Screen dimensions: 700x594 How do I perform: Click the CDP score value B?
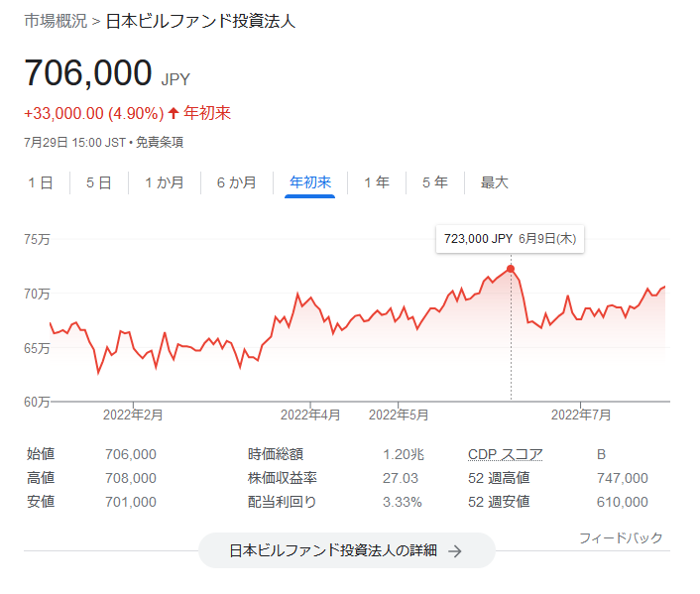click(x=601, y=454)
